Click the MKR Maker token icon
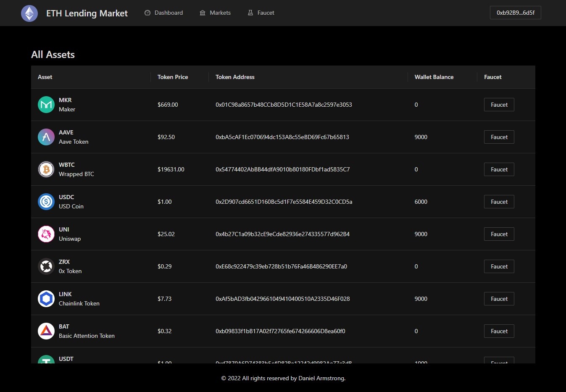 click(46, 105)
